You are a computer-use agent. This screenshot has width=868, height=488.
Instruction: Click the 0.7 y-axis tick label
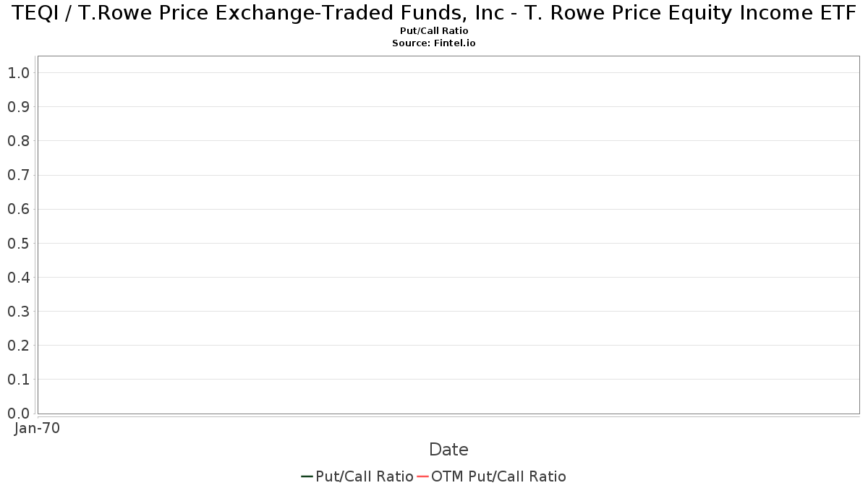click(18, 175)
